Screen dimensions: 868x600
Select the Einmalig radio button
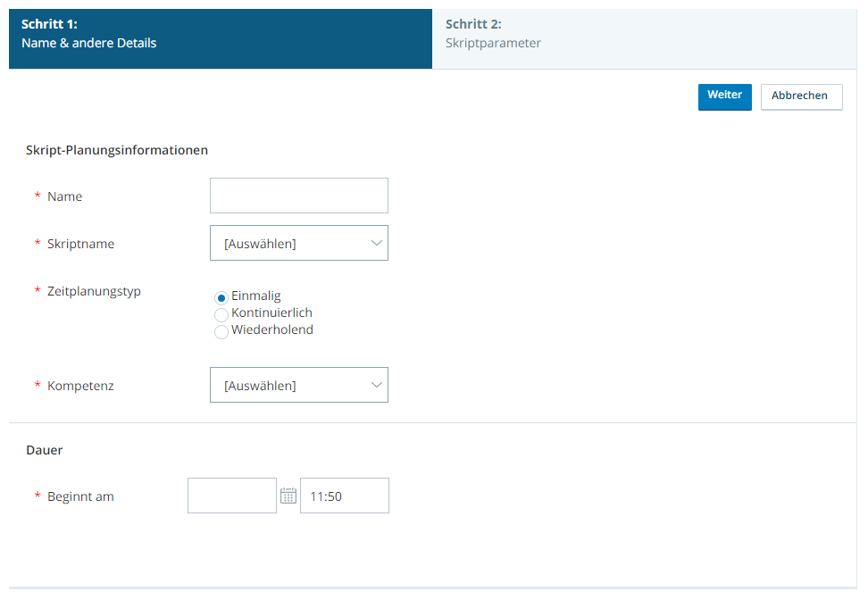coord(221,298)
